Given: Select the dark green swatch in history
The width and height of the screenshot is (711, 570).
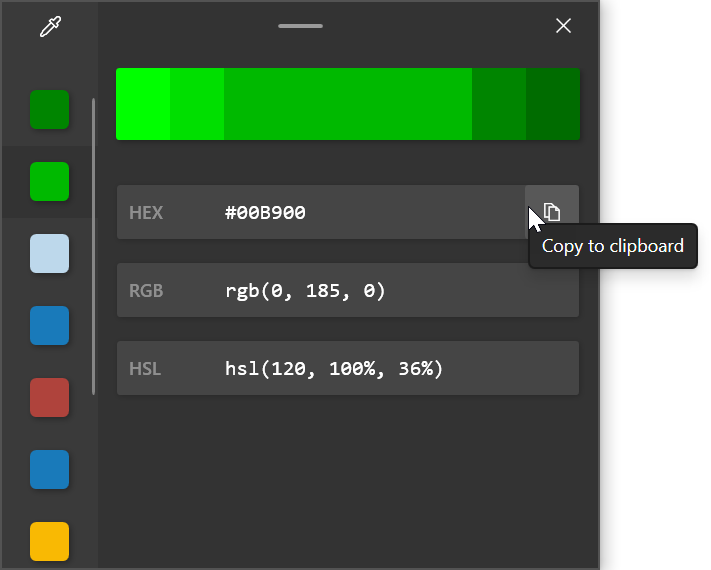Looking at the screenshot, I should 49,109.
